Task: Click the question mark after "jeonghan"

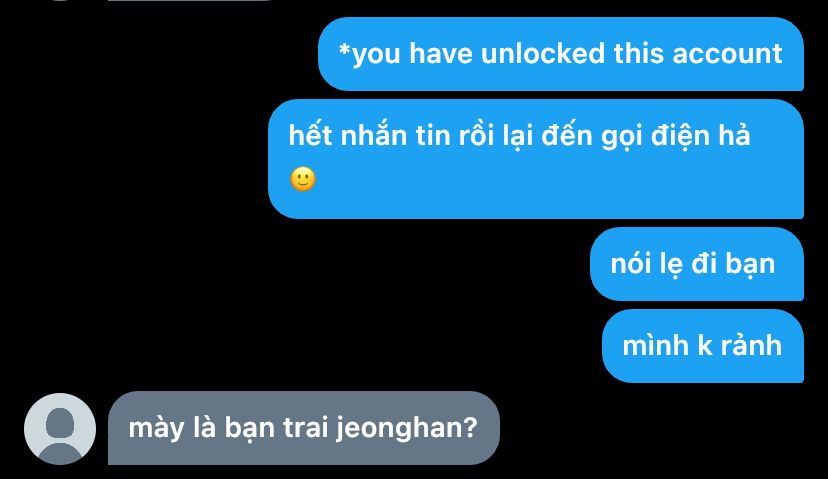Action: [472, 427]
